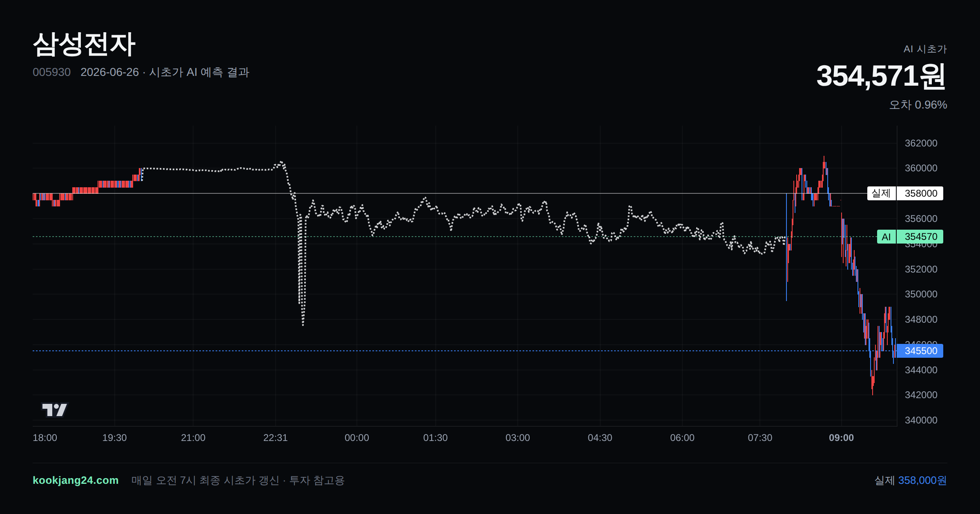Click the 07:30 time axis label
The height and width of the screenshot is (514, 980).
point(760,438)
